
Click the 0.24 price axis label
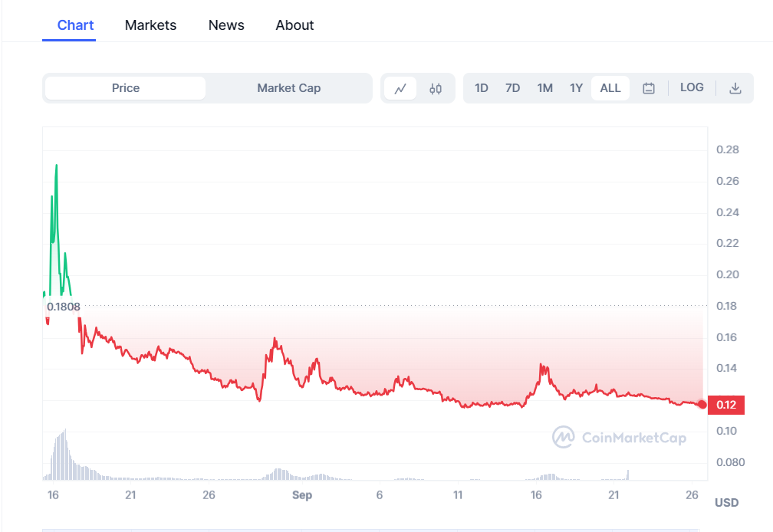727,212
